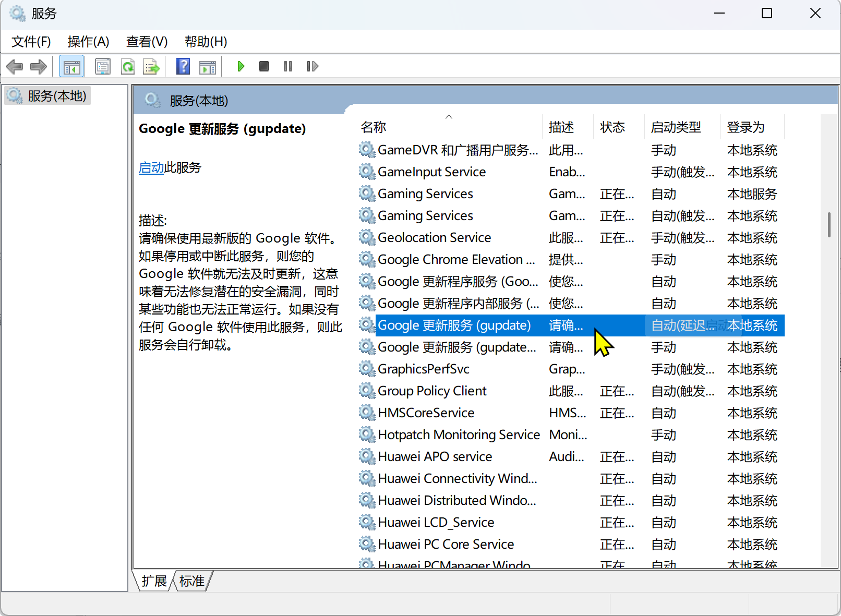Open Help via blue question-mark icon
The height and width of the screenshot is (616, 841).
click(183, 67)
